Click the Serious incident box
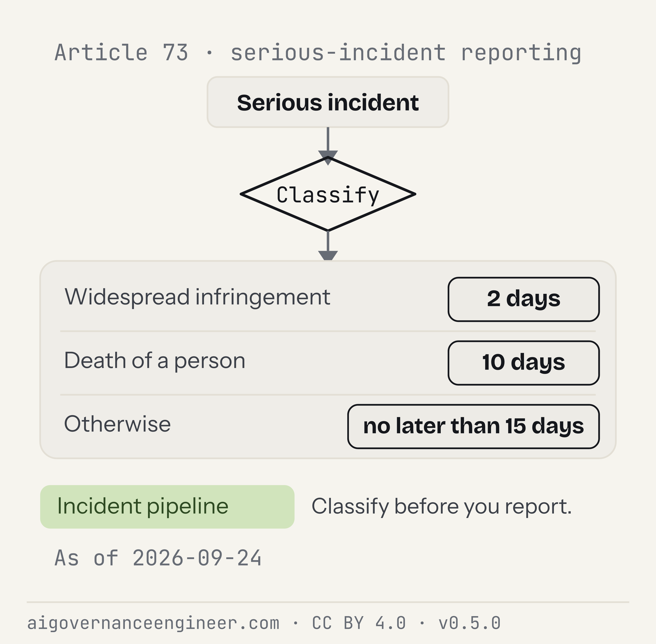The width and height of the screenshot is (656, 644). click(x=328, y=102)
